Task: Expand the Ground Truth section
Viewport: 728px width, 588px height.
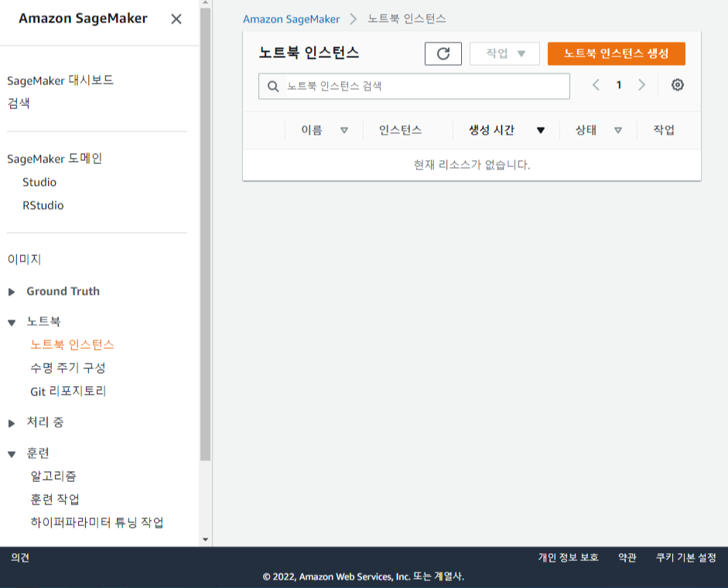Action: tap(12, 292)
